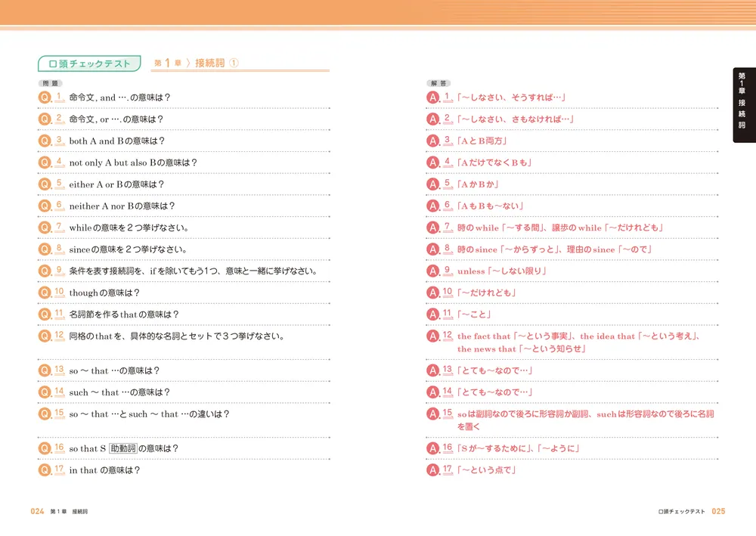Screen dimensions: 756x536
Task: Select the A11 answer badge
Action: coord(432,313)
